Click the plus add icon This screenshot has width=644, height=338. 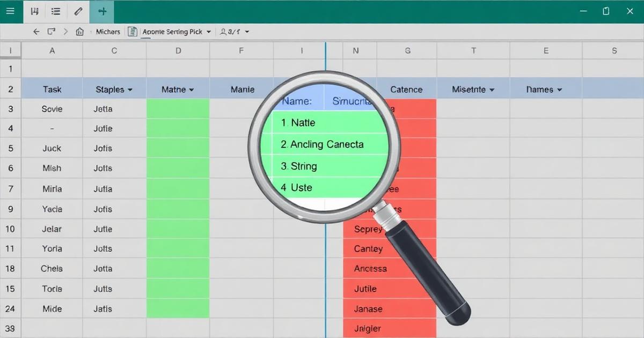tap(101, 11)
